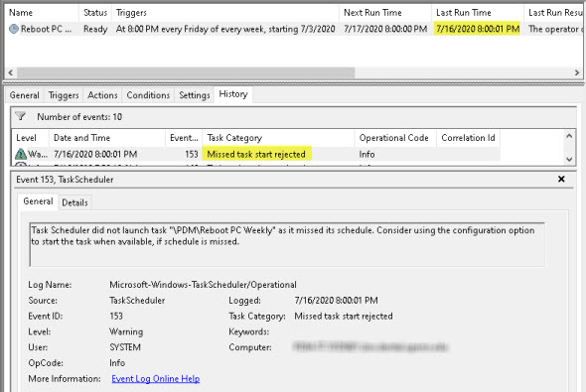This screenshot has width=586, height=392.
Task: Select the History tab
Action: [233, 94]
